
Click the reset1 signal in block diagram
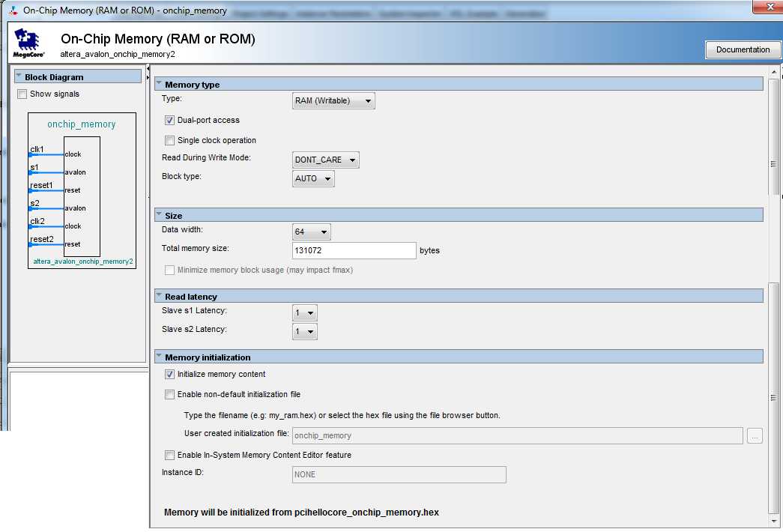[41, 185]
